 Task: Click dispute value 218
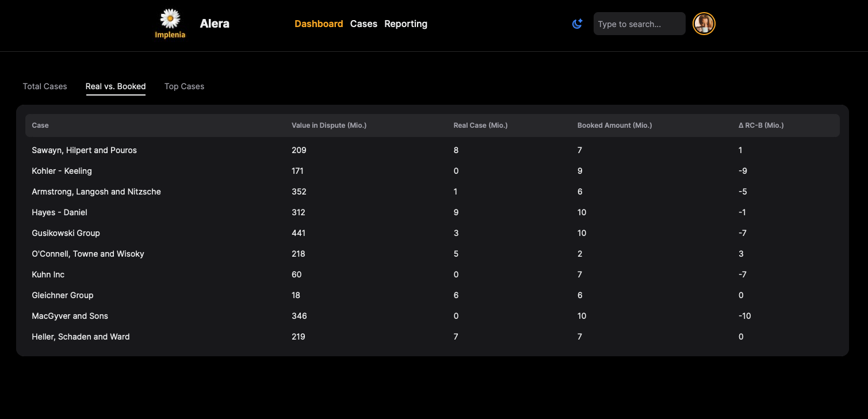coord(299,254)
